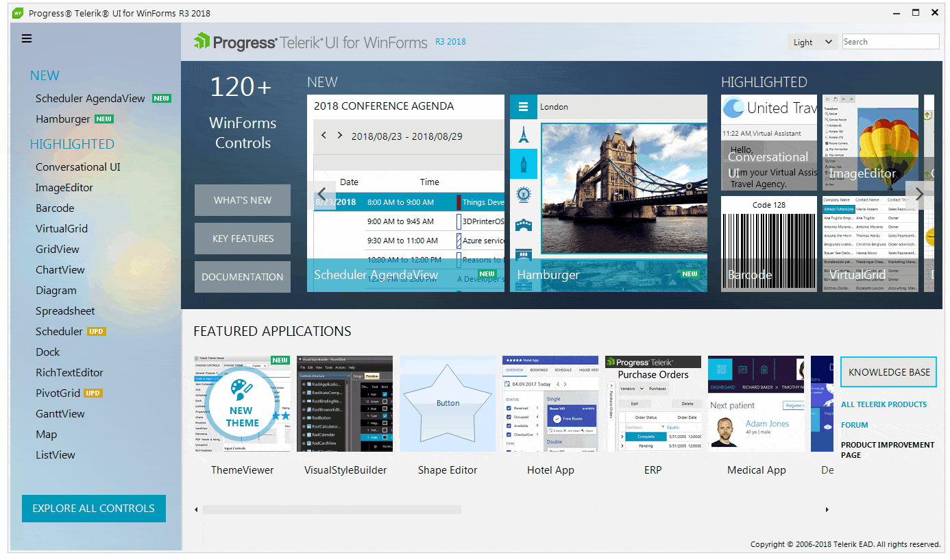Open the VirtualGrid highlighted tile
950x560 pixels.
pos(870,244)
